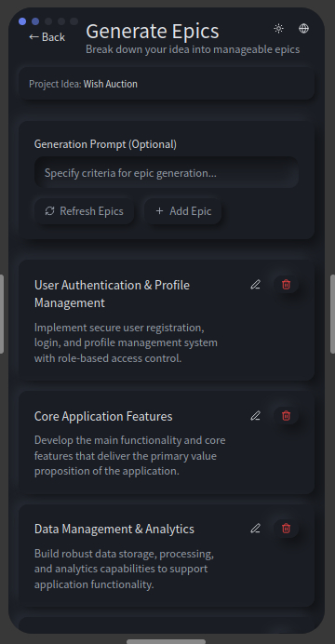Open the language globe icon
This screenshot has height=644, width=335.
pos(303,28)
